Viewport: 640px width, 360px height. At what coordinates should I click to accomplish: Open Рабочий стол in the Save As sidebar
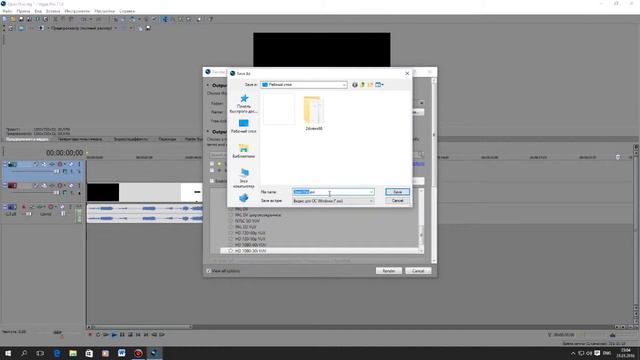pos(244,126)
